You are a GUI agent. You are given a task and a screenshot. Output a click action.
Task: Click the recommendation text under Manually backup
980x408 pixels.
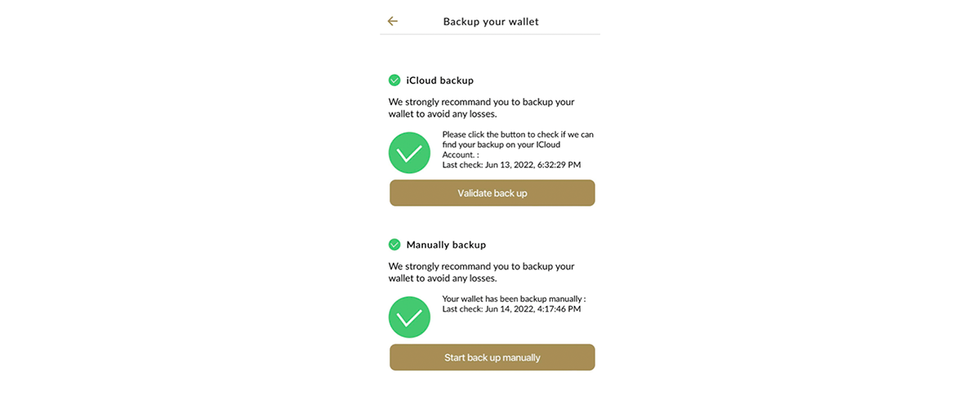pyautogui.click(x=482, y=272)
